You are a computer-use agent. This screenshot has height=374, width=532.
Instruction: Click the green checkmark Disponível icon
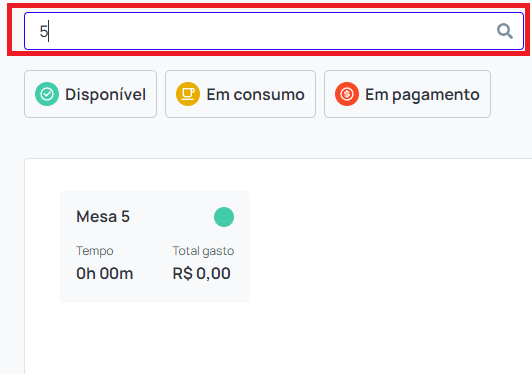(47, 94)
